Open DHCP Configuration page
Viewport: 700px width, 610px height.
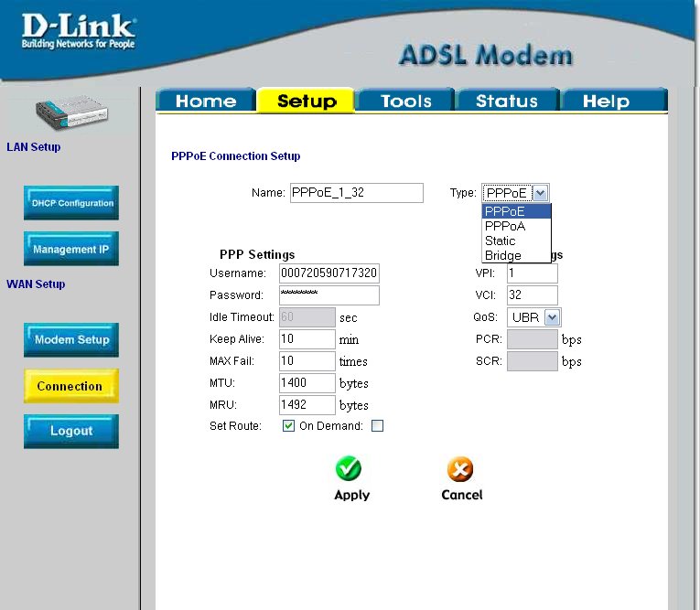(71, 203)
